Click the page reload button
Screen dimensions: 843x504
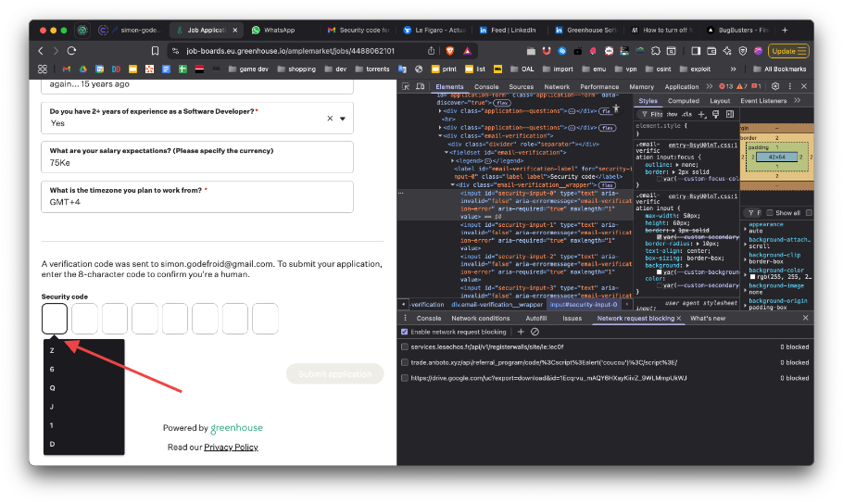click(73, 51)
